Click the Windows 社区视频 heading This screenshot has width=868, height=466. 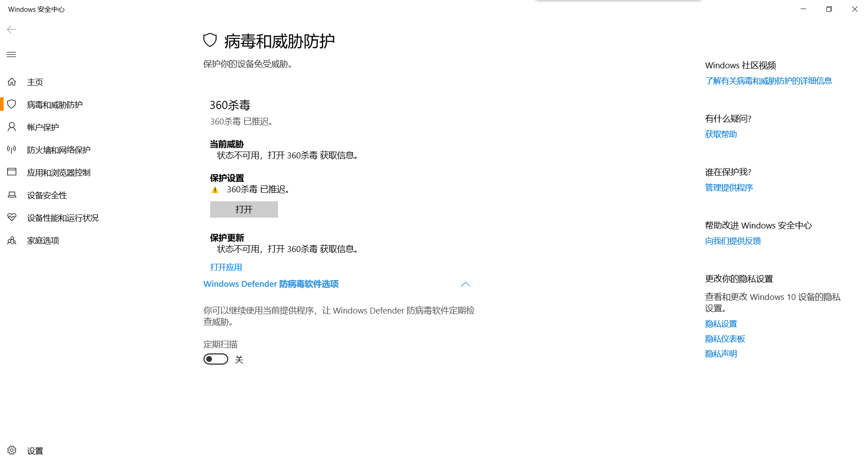click(741, 66)
